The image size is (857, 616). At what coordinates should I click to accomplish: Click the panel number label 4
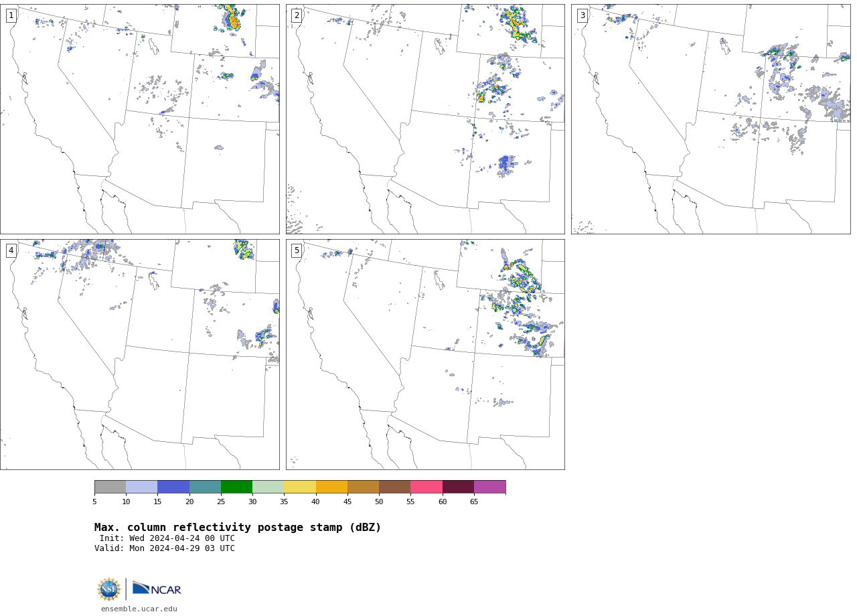(11, 250)
